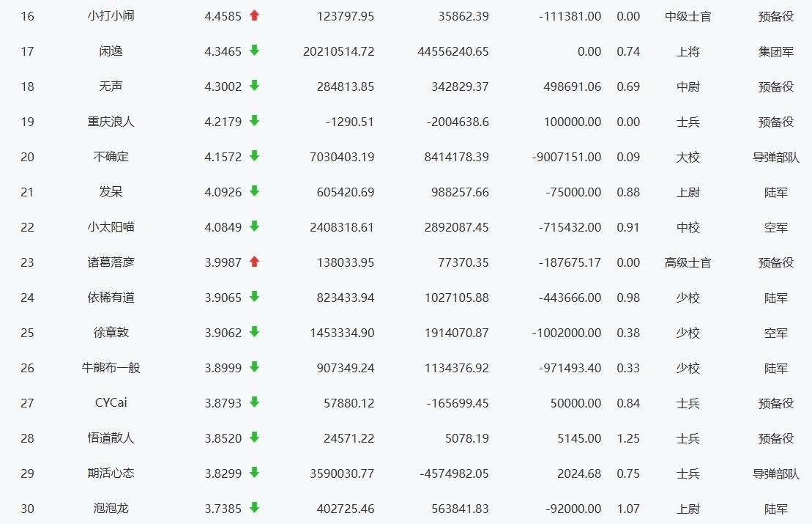
Task: Click the red up arrow beside 小打小闹
Action: coord(254,15)
